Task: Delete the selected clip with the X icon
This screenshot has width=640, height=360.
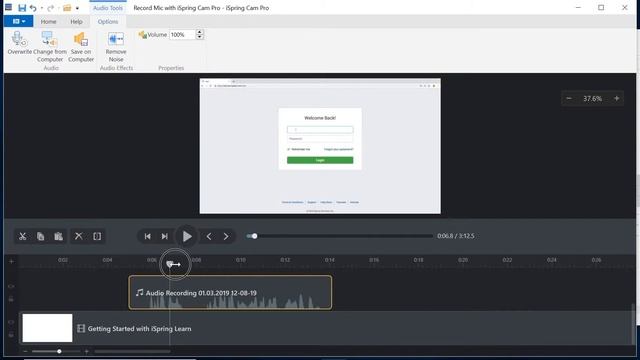Action: click(x=78, y=236)
